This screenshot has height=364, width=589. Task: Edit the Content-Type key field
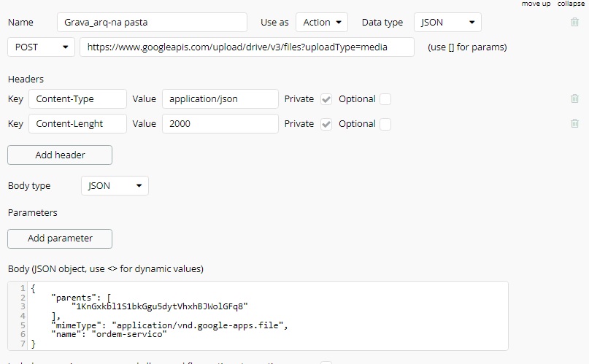click(77, 99)
